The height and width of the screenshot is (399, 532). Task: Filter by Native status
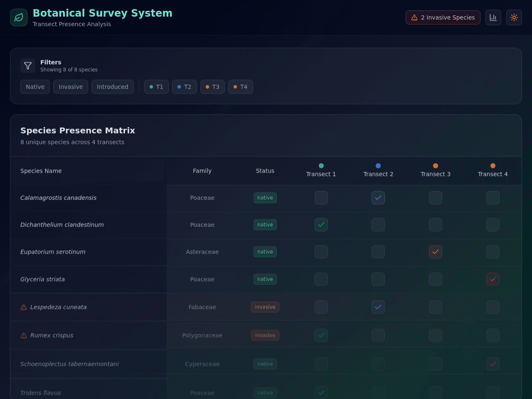35,87
